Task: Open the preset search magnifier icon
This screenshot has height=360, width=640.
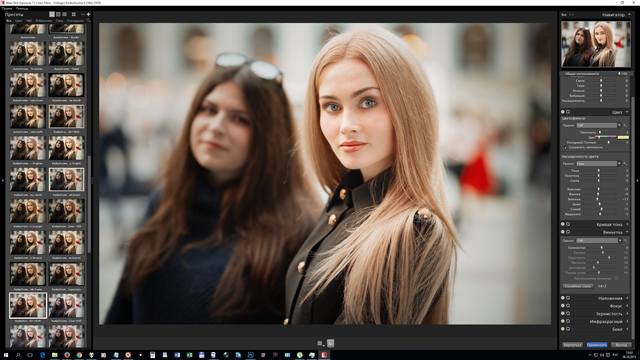Action: click(x=89, y=20)
